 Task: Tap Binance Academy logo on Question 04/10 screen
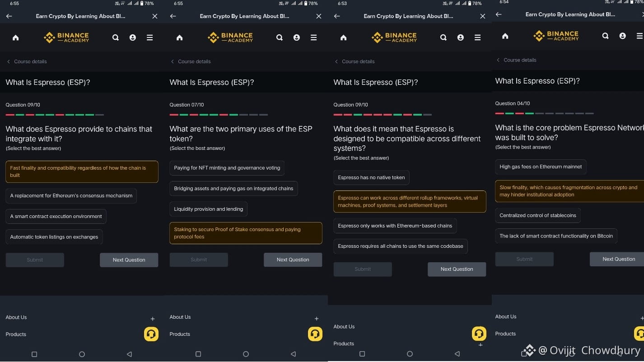[x=556, y=36]
